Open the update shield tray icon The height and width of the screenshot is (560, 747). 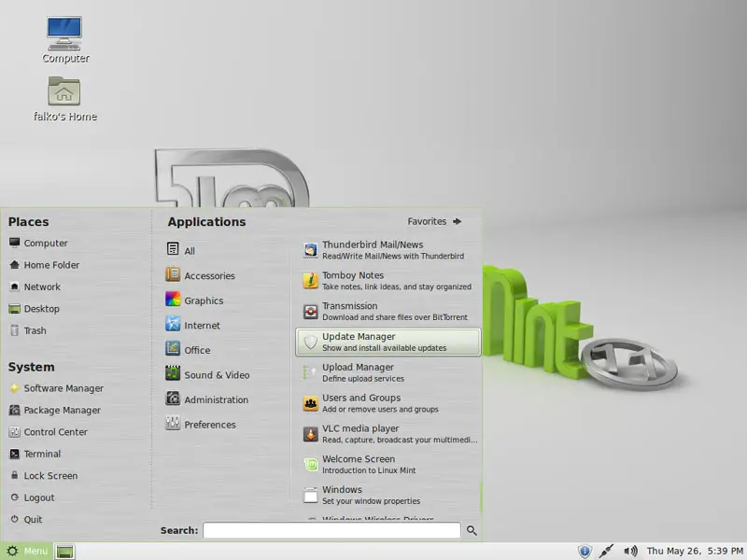(x=585, y=552)
